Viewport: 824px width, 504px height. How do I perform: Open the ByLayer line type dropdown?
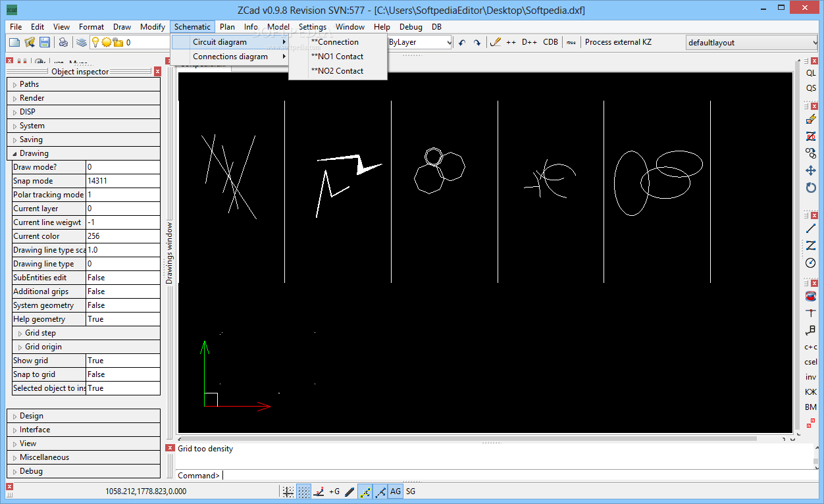420,42
